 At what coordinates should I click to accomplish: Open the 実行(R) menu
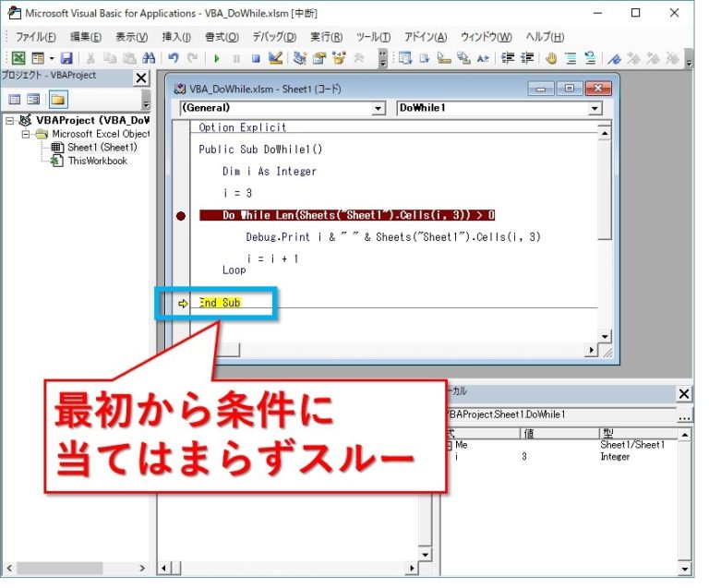pyautogui.click(x=326, y=37)
